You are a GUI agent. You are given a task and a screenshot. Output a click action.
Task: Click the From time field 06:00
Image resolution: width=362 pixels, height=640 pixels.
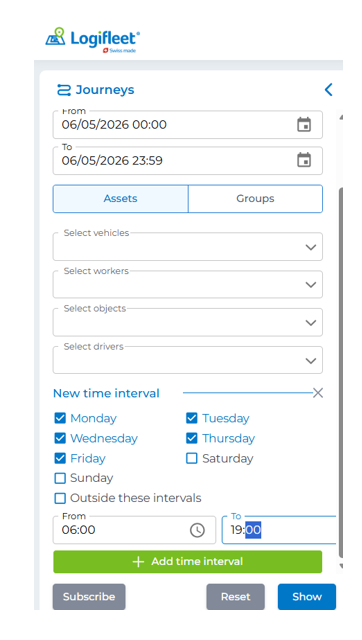tap(134, 530)
